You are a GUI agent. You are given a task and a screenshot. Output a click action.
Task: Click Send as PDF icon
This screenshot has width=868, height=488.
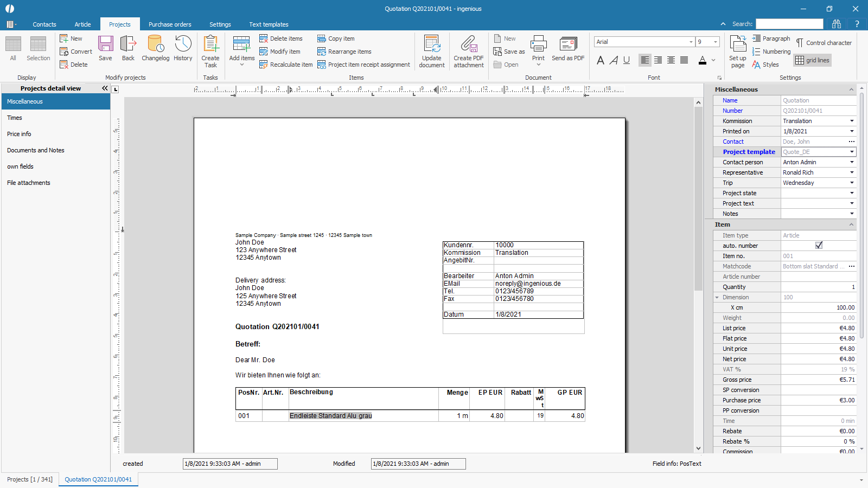pyautogui.click(x=568, y=48)
